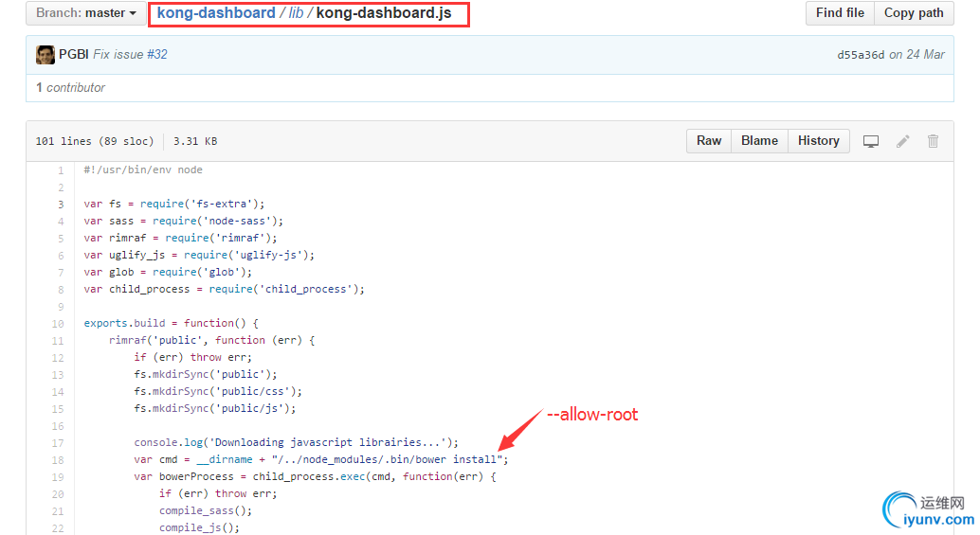Screen dimensions: 980x535
Task: Click the '#!/usr/bin/env node' line
Action: coord(143,169)
